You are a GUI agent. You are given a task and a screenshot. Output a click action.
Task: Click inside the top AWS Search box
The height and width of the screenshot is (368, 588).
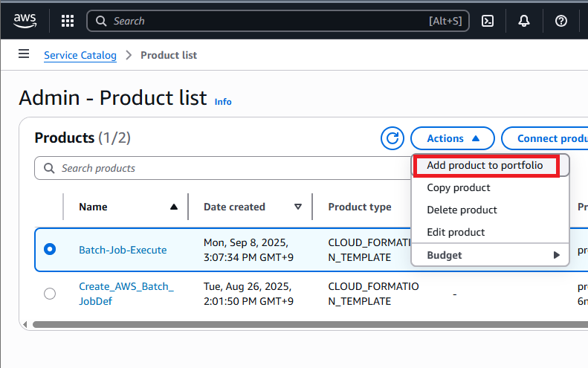coord(277,21)
